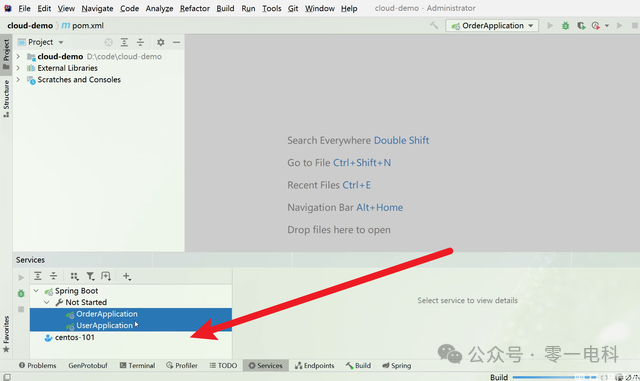Screen dimensions: 640x381
Task: Open the Problems tool window tab
Action: 38,365
